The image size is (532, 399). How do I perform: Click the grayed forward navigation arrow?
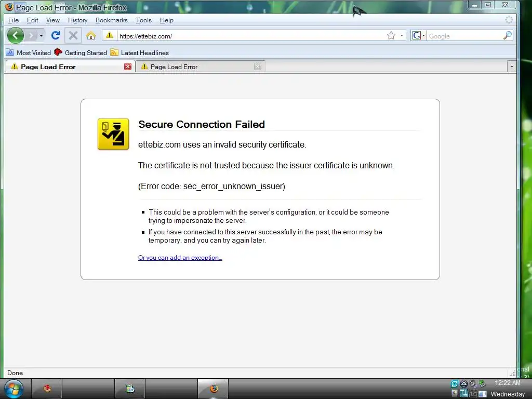(x=31, y=35)
